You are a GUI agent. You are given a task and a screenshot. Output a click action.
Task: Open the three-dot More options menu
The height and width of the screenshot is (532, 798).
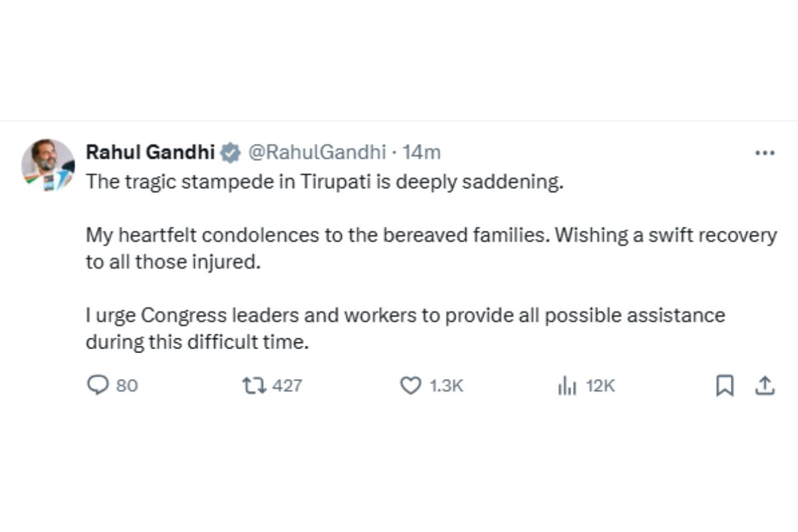click(765, 153)
